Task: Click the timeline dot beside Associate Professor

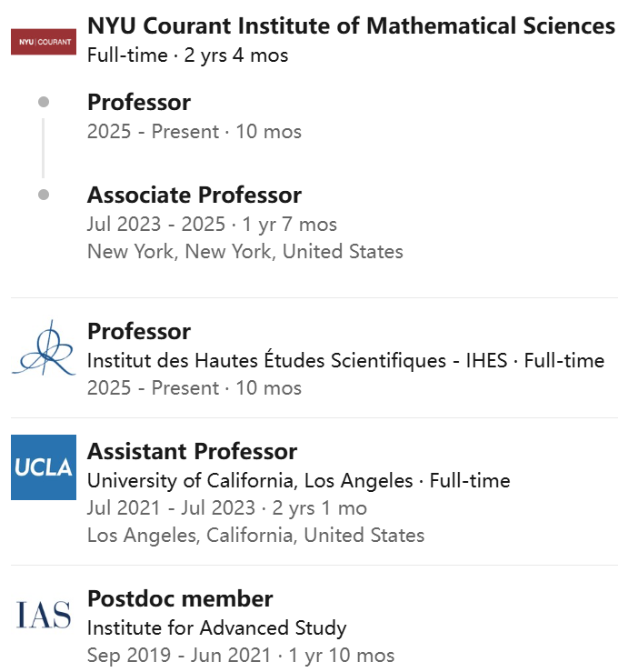Action: (44, 195)
